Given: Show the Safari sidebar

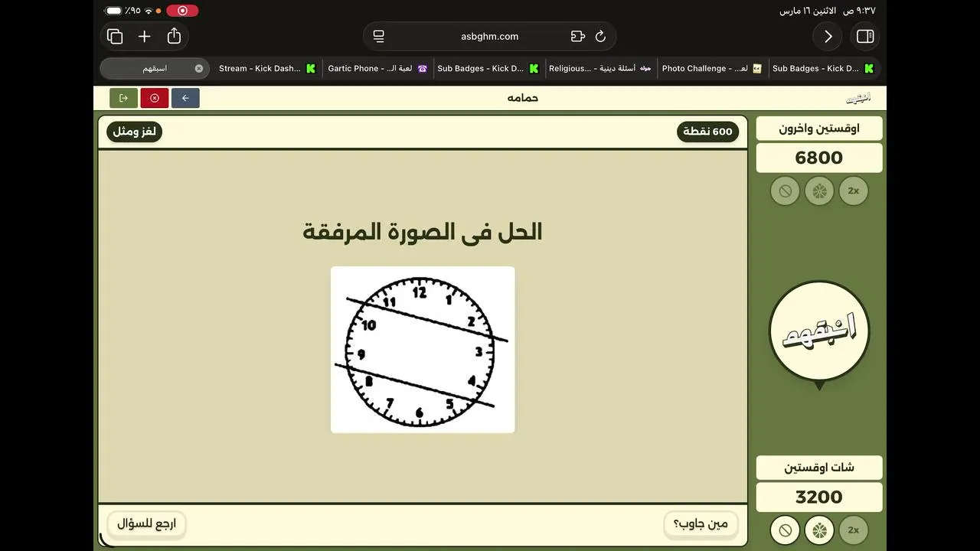Looking at the screenshot, I should (x=865, y=36).
